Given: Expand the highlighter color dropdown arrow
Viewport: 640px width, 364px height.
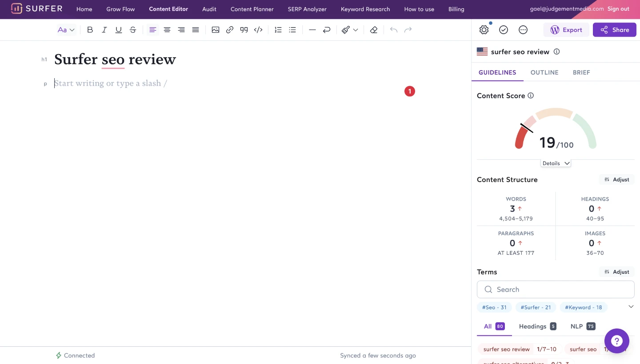Looking at the screenshot, I should (x=356, y=30).
